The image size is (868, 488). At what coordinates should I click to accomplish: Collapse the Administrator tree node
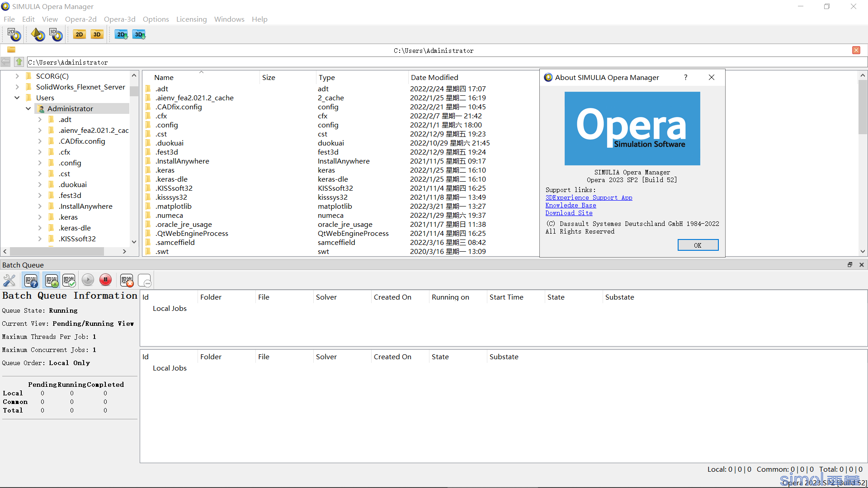click(x=28, y=108)
